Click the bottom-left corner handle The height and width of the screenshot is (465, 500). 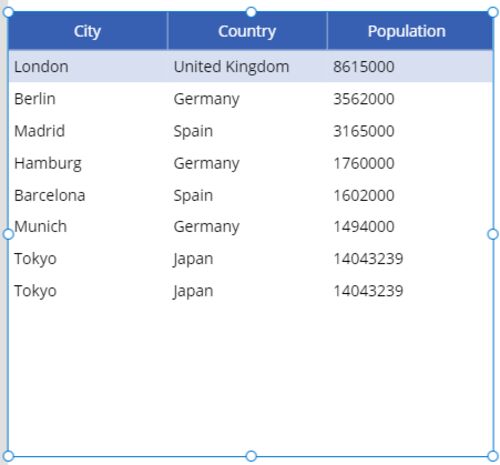tap(8, 456)
